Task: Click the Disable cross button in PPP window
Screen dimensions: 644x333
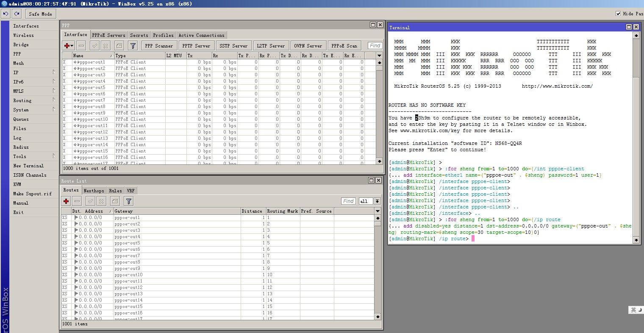Action: tap(106, 45)
